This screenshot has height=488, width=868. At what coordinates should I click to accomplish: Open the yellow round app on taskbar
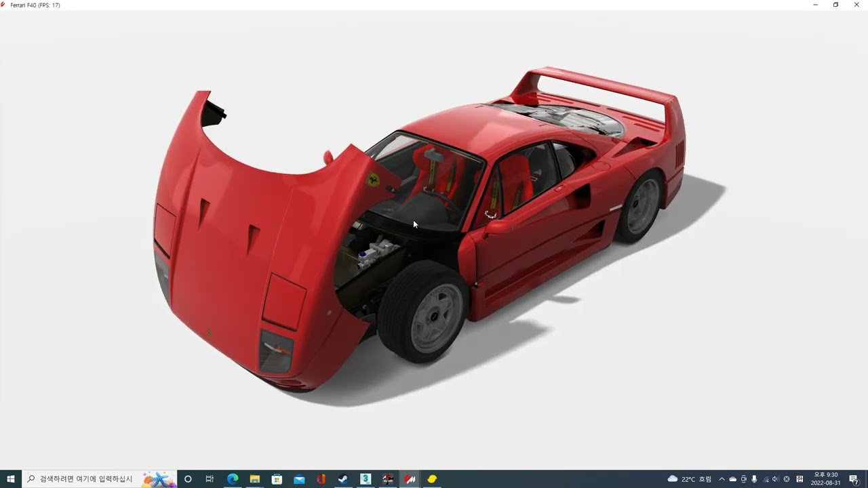click(x=432, y=479)
